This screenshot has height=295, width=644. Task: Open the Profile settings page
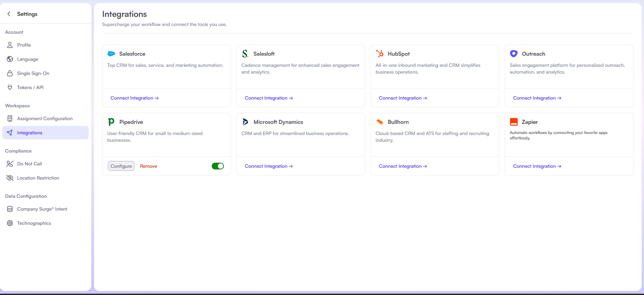point(24,45)
